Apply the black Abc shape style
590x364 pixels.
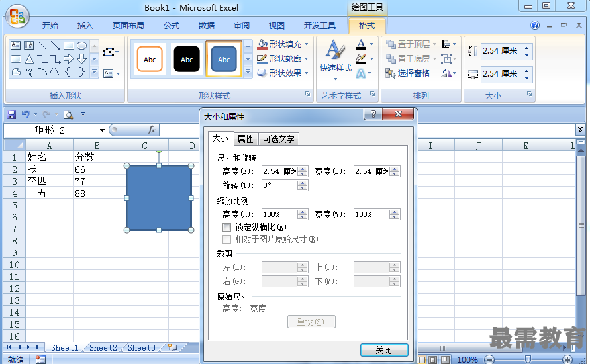(x=187, y=59)
